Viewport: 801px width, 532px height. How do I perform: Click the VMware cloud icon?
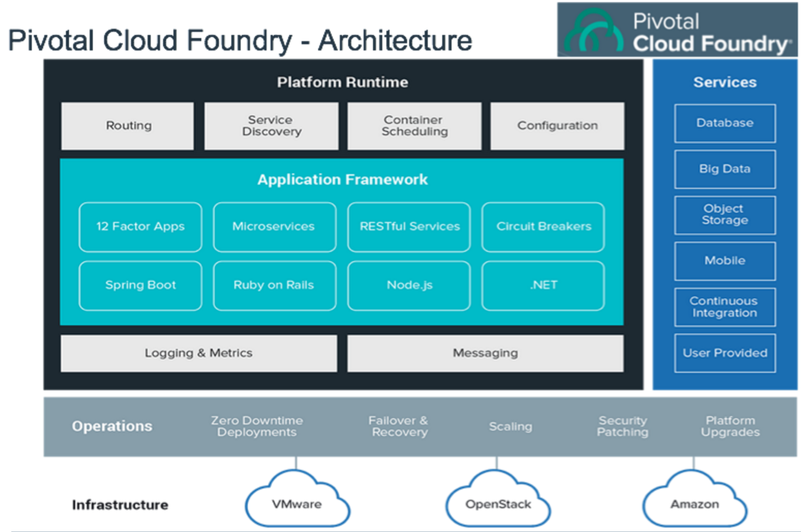click(297, 498)
